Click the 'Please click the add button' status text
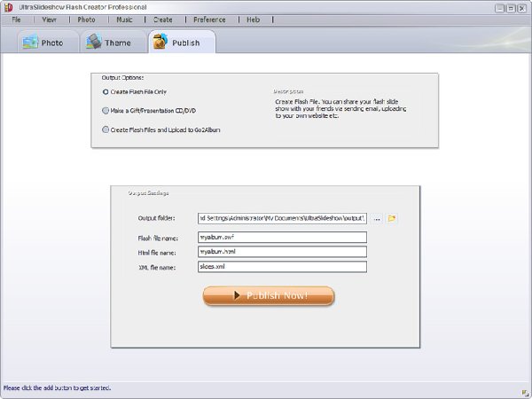This screenshot has height=399, width=532. [x=57, y=387]
